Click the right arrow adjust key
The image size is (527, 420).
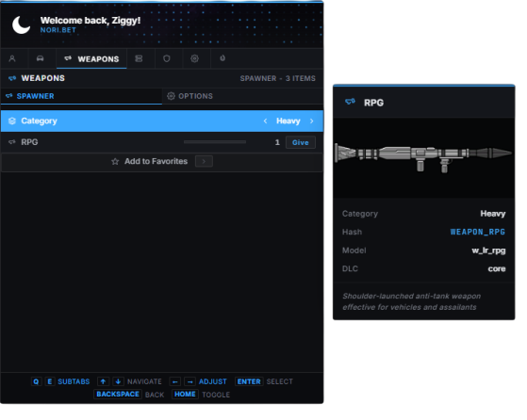coord(189,381)
